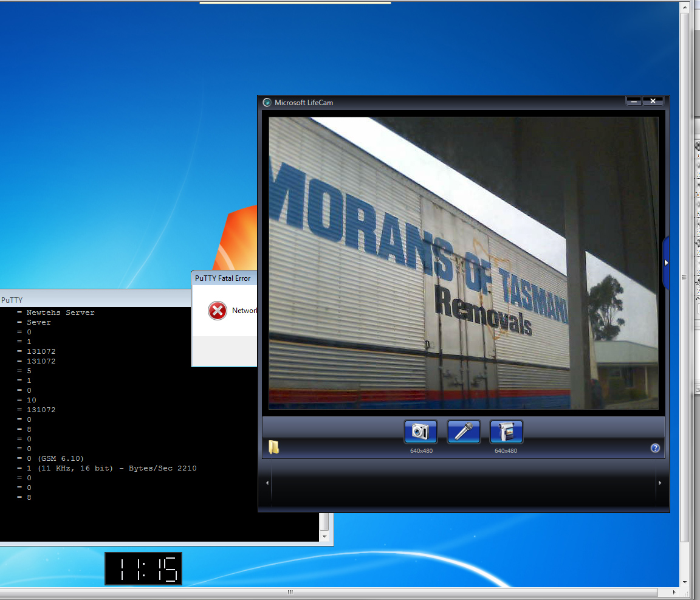
Task: Click the 11:15 digital clock gadget
Action: (143, 569)
